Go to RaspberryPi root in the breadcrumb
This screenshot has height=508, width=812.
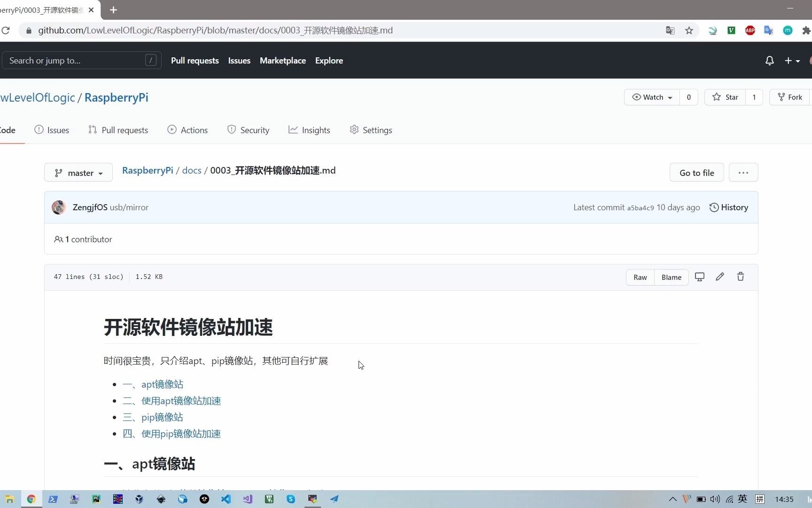pyautogui.click(x=148, y=170)
